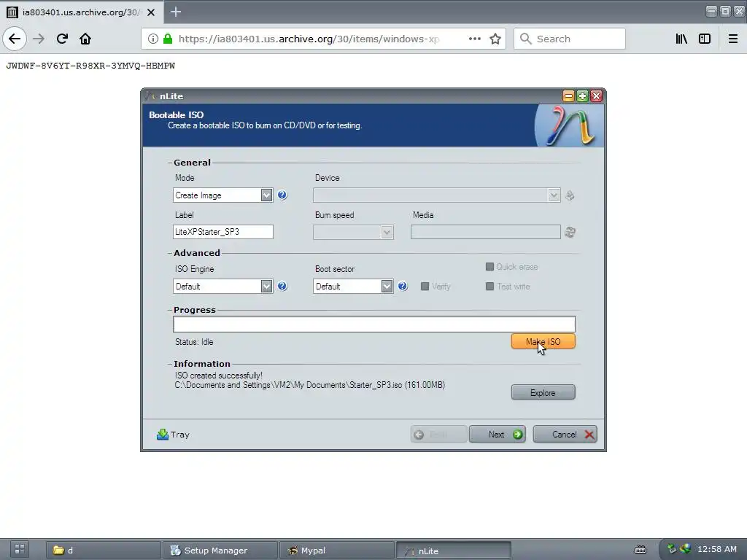Viewport: 747px width, 560px height.
Task: Click the browser address bar URL
Action: (309, 39)
